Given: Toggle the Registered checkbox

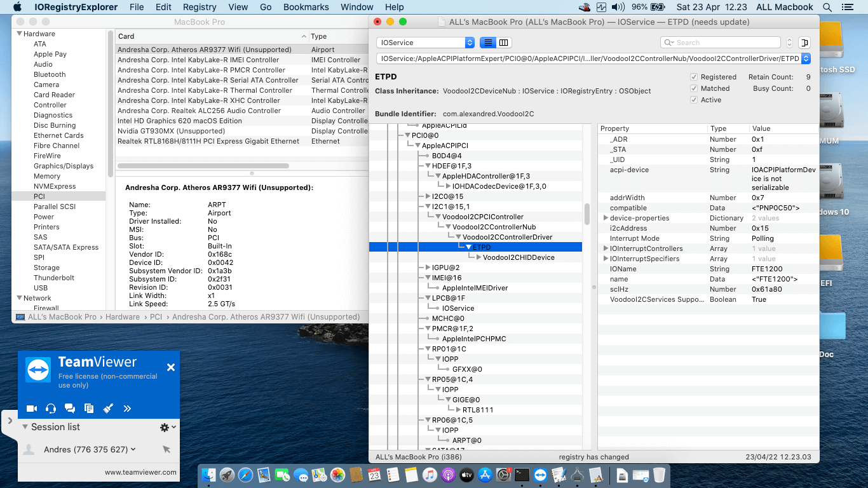Looking at the screenshot, I should click(x=694, y=77).
